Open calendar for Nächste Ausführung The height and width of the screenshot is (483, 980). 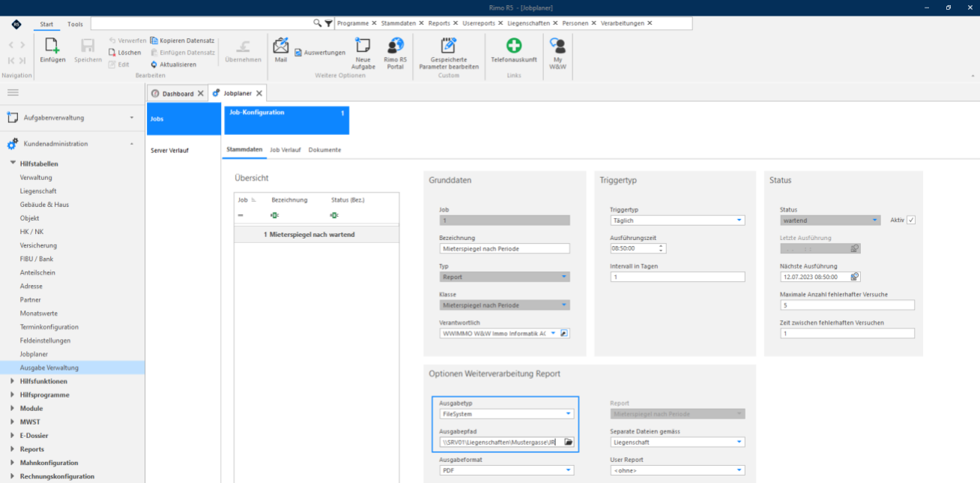pos(855,277)
